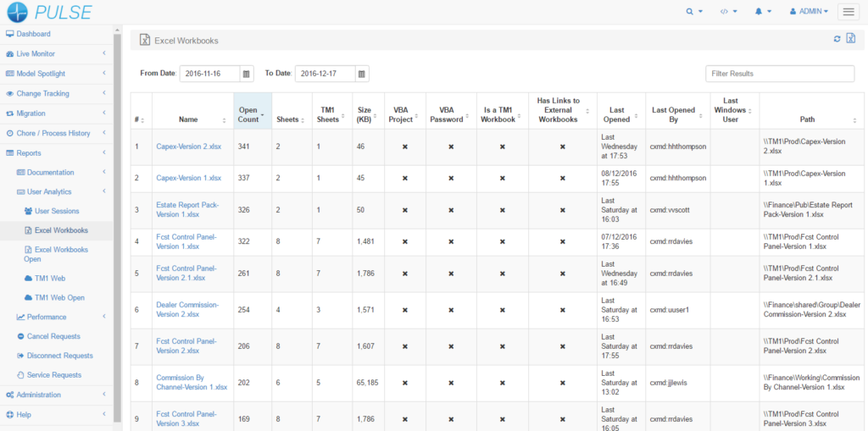Open the To Date calendar picker
This screenshot has height=431, width=868.
362,74
